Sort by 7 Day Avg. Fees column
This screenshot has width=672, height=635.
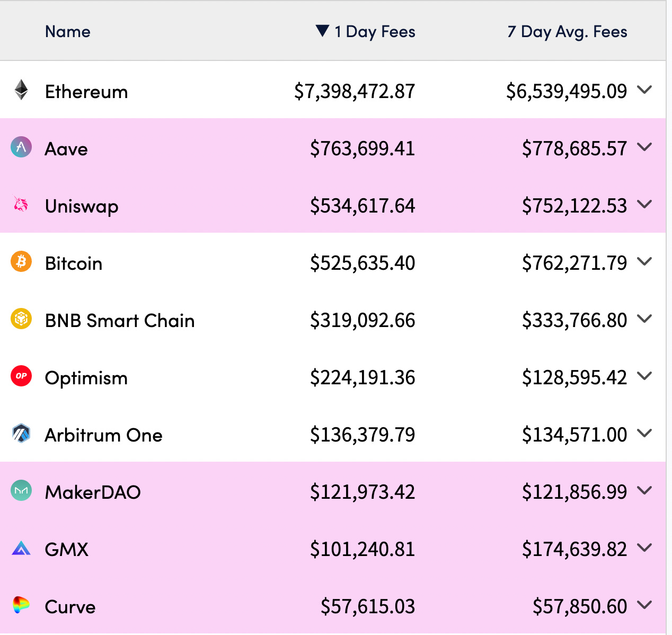[567, 32]
